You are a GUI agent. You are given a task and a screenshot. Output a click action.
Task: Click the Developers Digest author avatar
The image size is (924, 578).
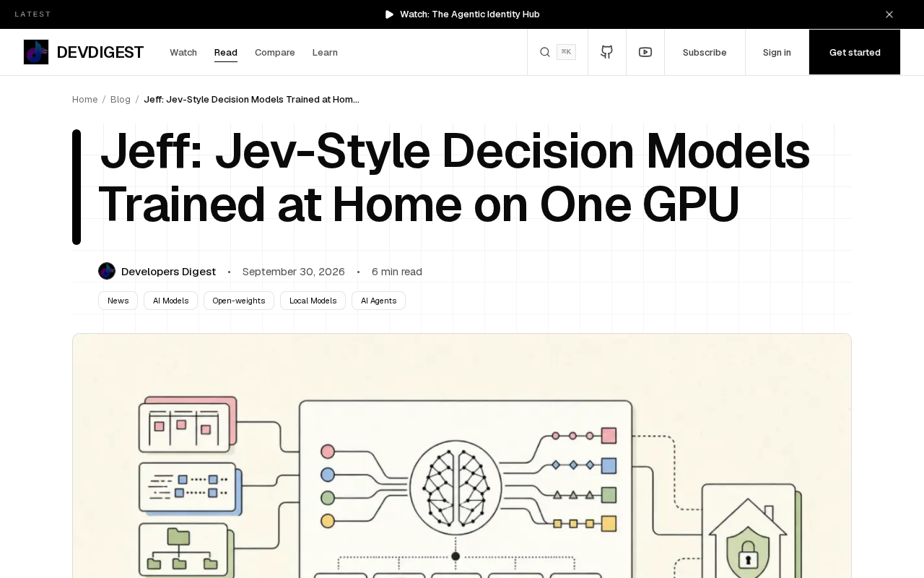tap(107, 271)
